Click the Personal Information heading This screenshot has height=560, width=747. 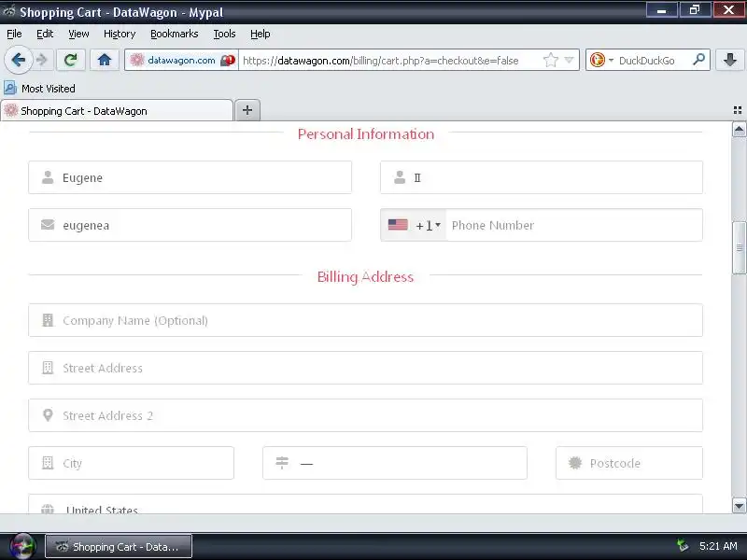366,133
